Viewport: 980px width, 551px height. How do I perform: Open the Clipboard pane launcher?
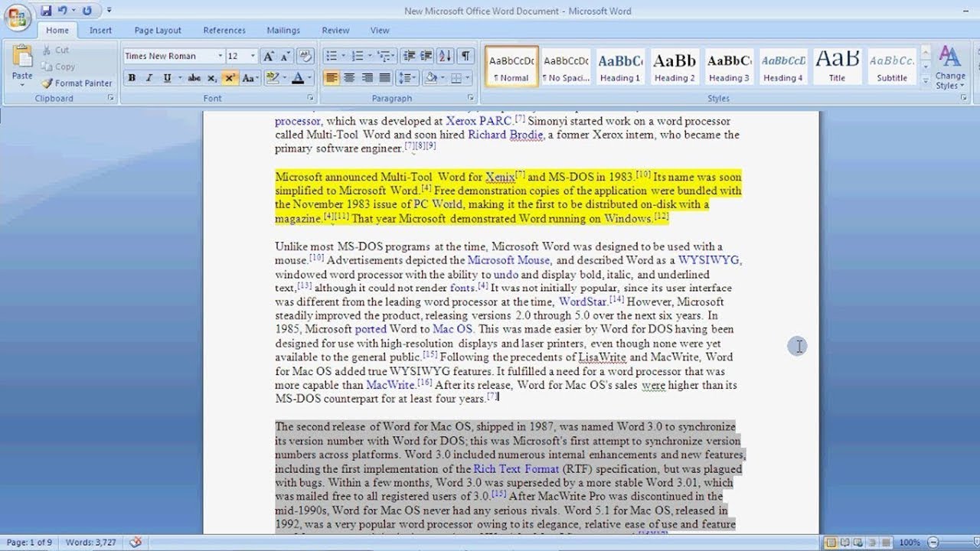(110, 99)
